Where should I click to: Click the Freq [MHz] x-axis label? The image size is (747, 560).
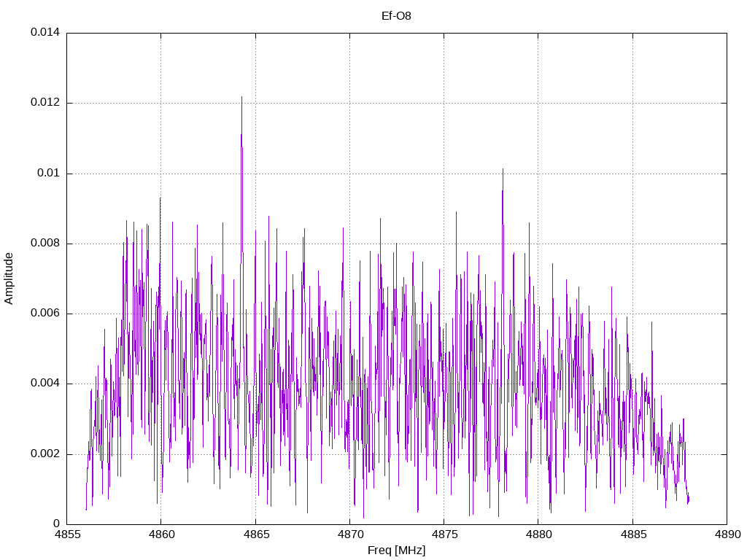396,551
